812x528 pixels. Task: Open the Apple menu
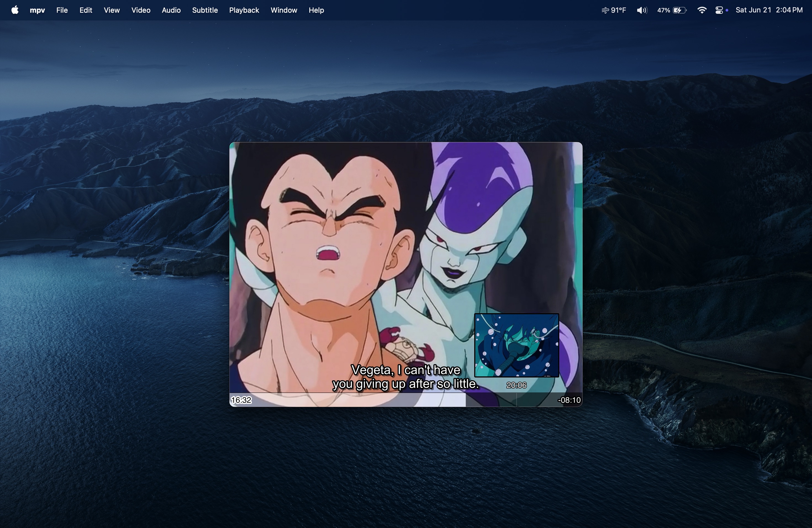coord(15,10)
